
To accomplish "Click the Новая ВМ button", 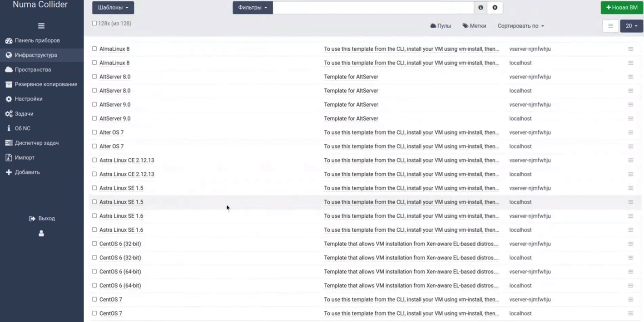I will tap(622, 8).
